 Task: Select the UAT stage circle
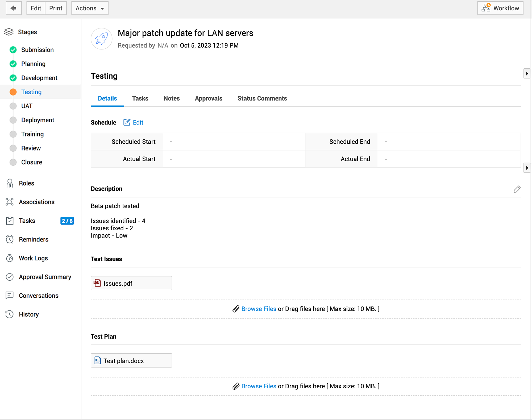[x=13, y=106]
